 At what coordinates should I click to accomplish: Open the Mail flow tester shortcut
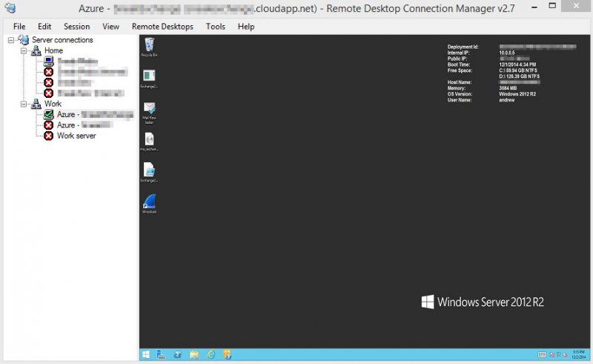click(149, 108)
